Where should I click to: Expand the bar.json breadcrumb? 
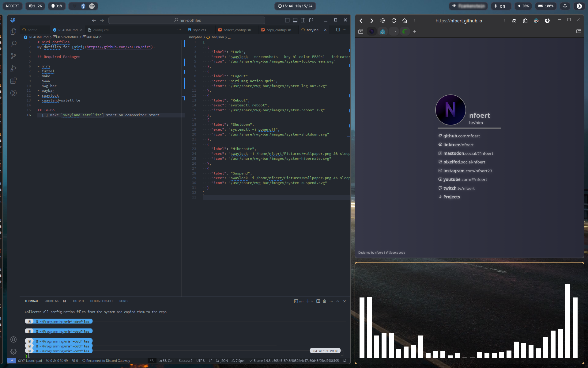click(215, 37)
